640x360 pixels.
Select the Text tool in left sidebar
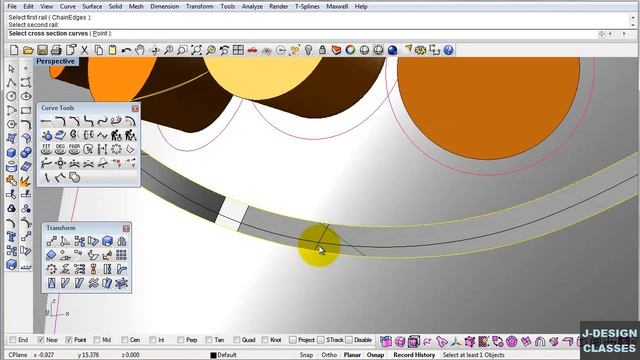click(11, 237)
